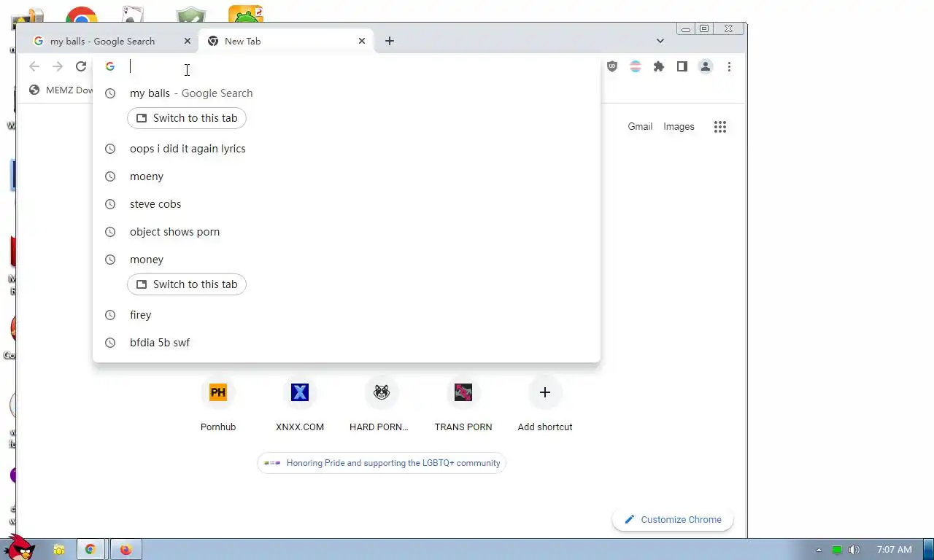Click the forward navigation arrow
This screenshot has height=560, width=934.
pyautogui.click(x=58, y=66)
